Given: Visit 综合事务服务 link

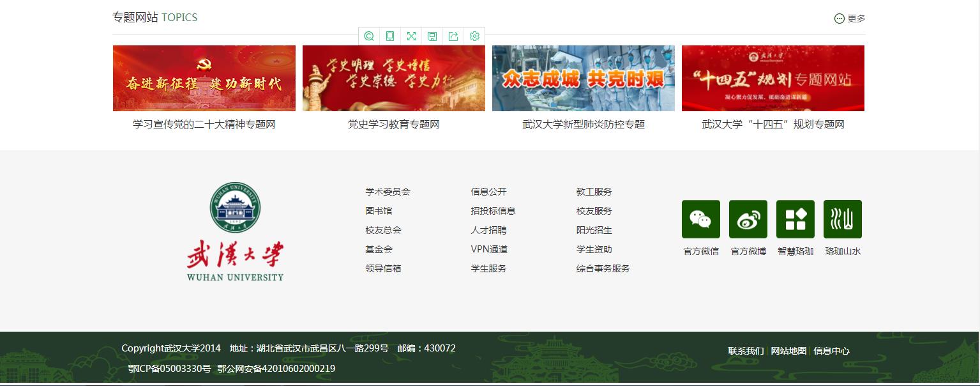Looking at the screenshot, I should pos(603,268).
